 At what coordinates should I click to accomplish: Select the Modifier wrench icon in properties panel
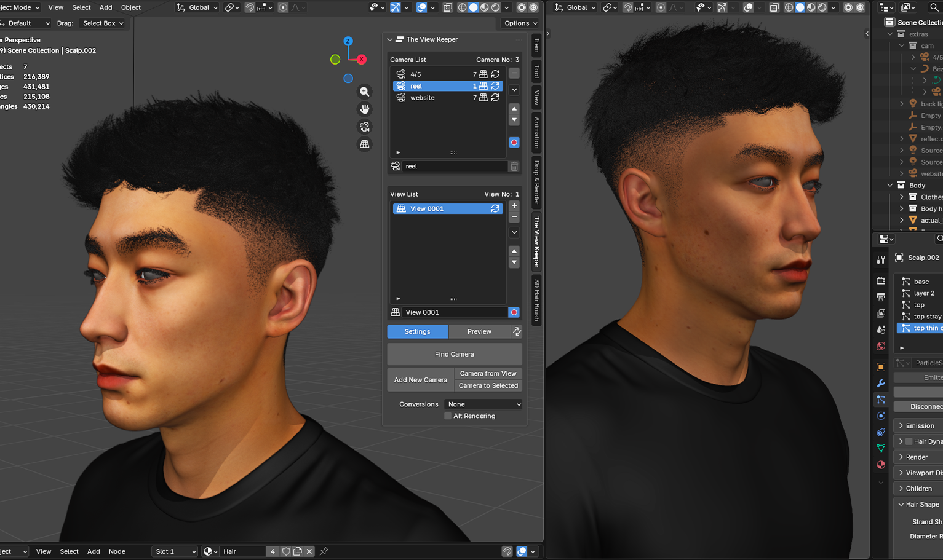(880, 383)
